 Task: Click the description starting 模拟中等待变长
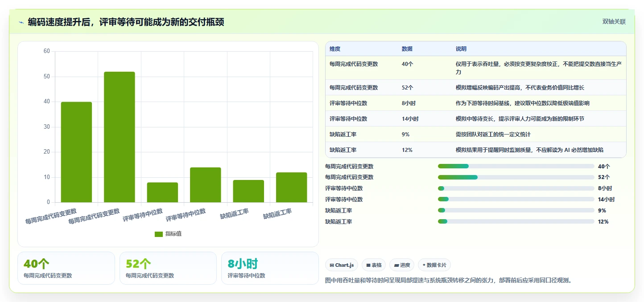pos(520,119)
